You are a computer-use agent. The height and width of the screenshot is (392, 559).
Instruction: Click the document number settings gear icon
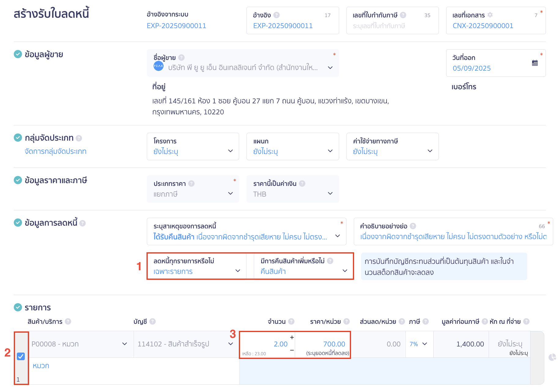[490, 15]
